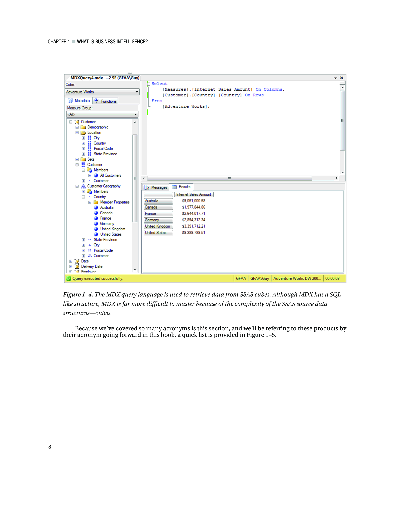Click the City attribute hierarchy icon under Location

tap(90, 138)
